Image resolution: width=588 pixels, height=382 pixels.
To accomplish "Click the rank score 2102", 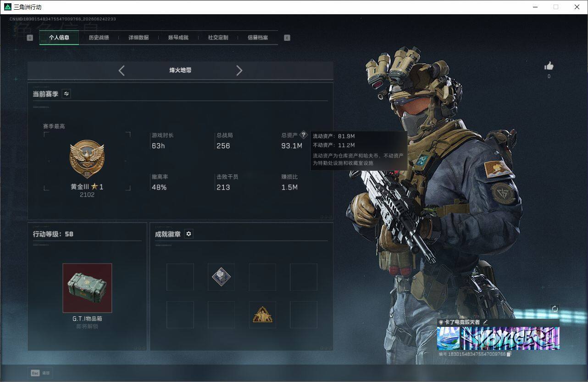I will 87,195.
